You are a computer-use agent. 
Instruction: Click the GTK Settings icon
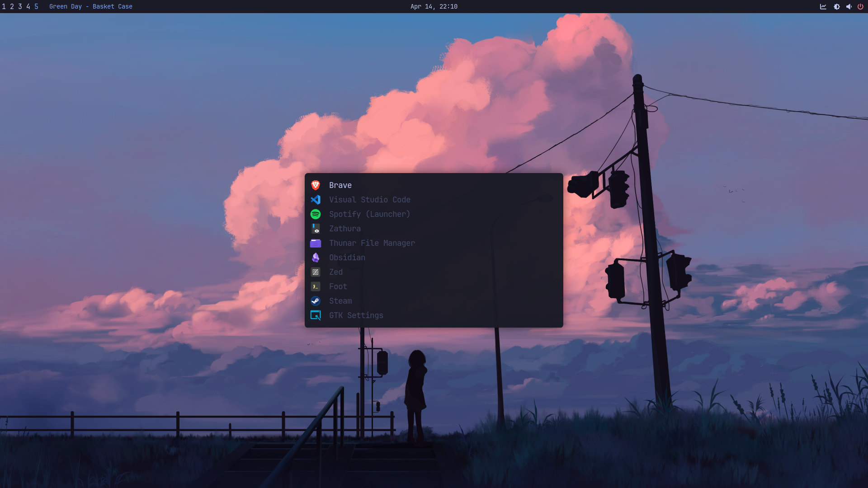point(316,315)
